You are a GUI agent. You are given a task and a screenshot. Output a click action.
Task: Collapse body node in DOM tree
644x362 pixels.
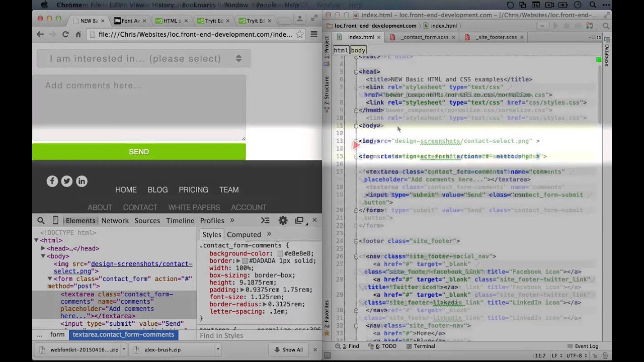[43, 256]
